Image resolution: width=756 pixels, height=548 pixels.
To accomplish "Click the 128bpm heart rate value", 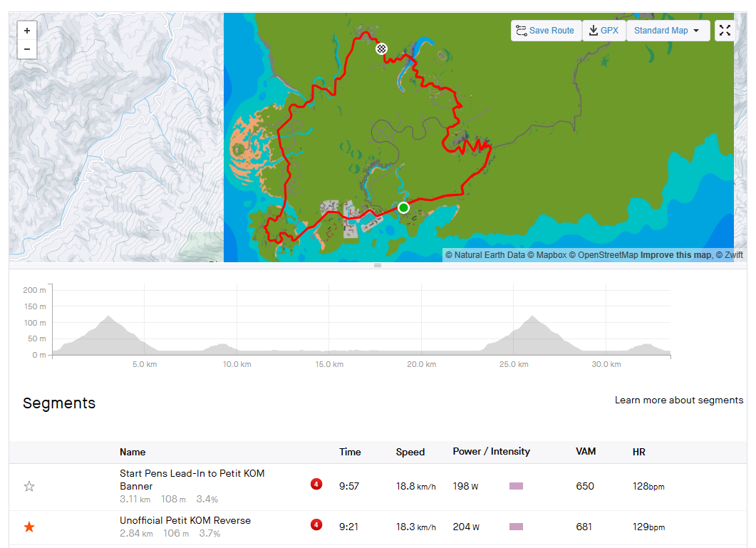I will point(648,486).
